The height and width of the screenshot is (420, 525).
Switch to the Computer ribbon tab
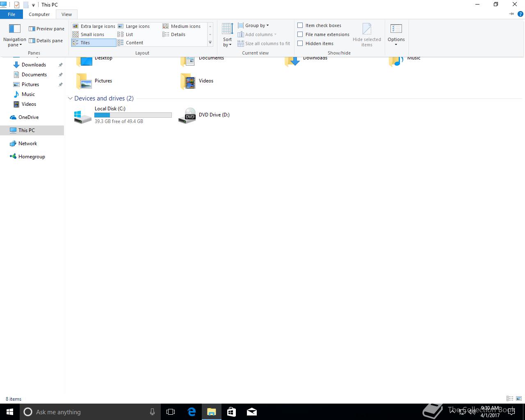pos(39,14)
